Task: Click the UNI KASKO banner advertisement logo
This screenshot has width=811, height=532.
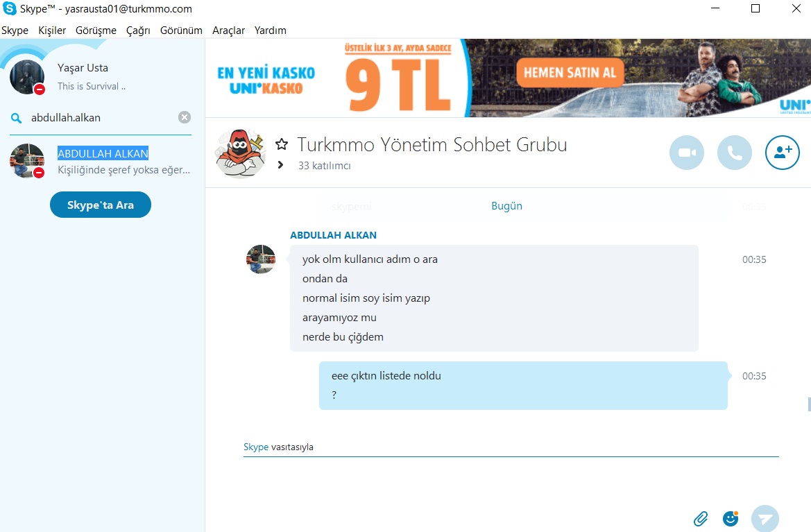Action: (266, 80)
